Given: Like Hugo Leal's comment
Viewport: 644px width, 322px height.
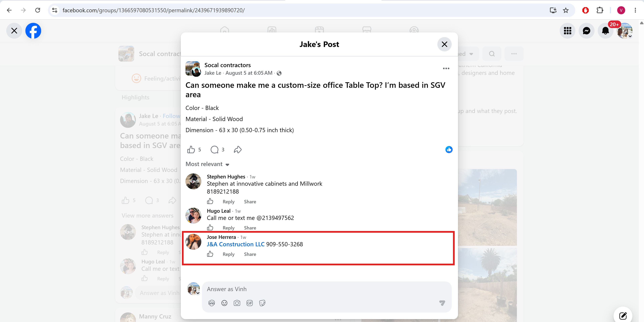Looking at the screenshot, I should click(210, 227).
